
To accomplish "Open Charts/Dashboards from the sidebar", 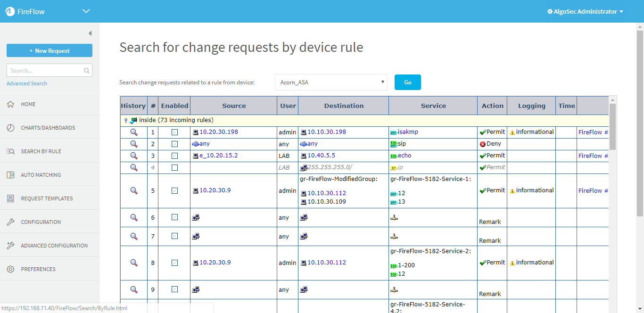I will tap(48, 128).
